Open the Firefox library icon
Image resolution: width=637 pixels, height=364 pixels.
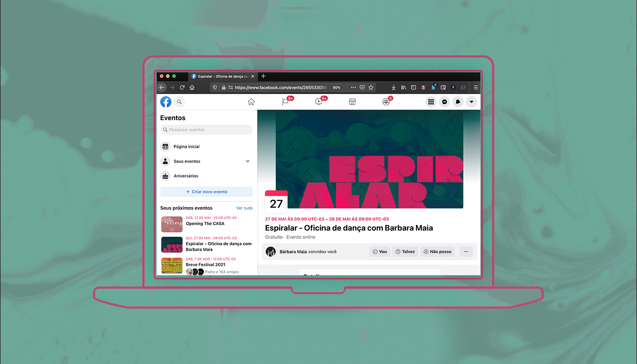coord(404,87)
